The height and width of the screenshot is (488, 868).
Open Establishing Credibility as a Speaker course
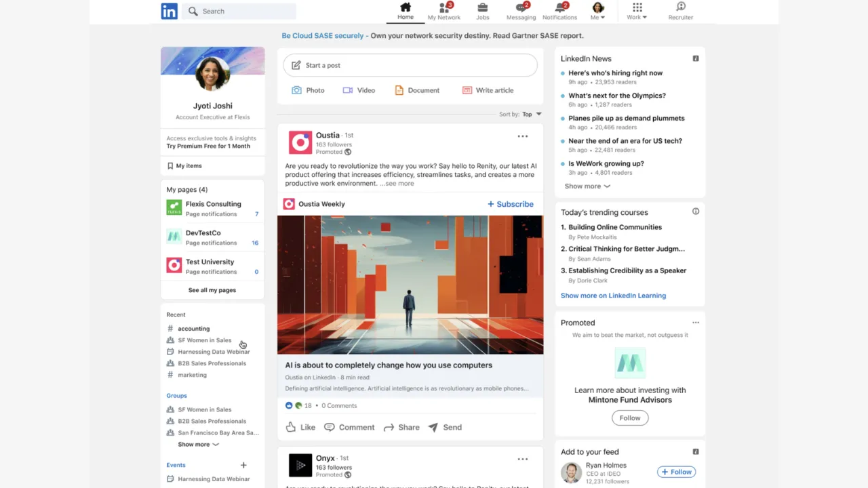pyautogui.click(x=627, y=270)
